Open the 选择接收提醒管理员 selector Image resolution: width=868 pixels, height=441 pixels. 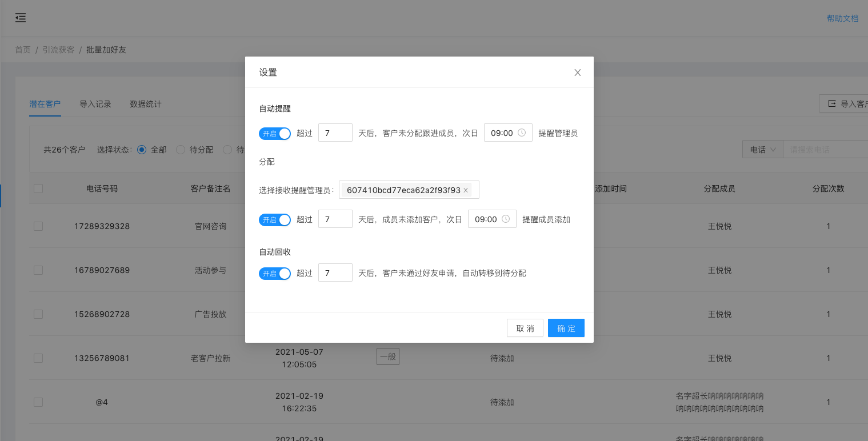pos(409,190)
